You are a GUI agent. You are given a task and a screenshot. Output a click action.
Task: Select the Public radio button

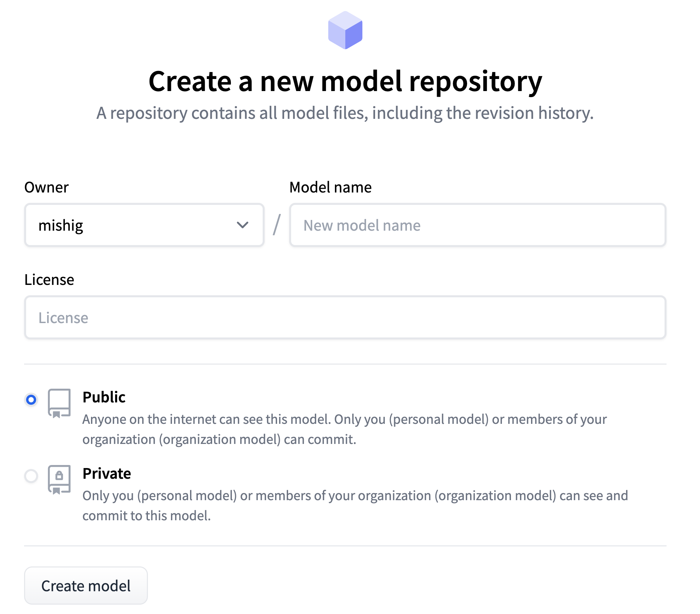[31, 399]
